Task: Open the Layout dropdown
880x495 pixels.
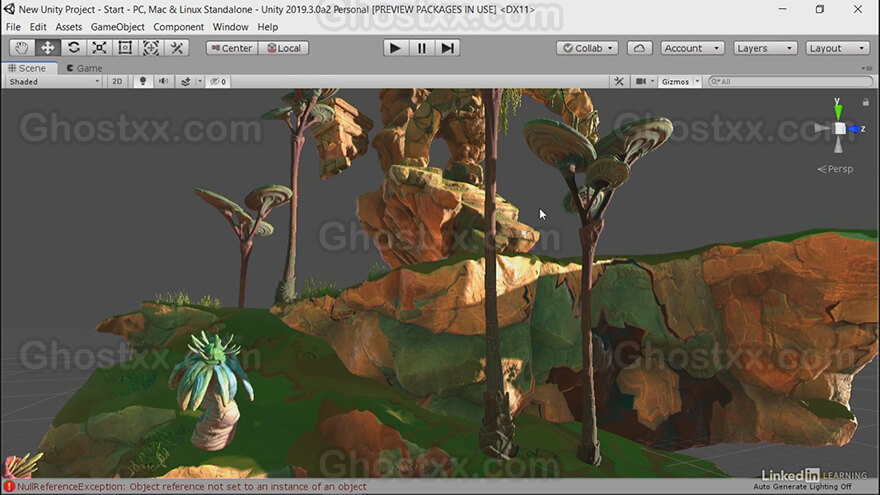Action: (x=837, y=48)
